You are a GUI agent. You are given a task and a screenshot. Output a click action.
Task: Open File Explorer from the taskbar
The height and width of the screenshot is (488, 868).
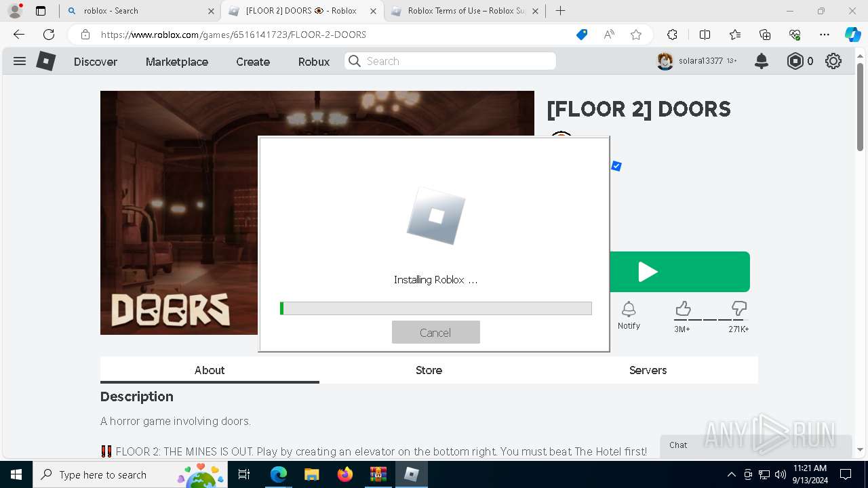coord(312,474)
